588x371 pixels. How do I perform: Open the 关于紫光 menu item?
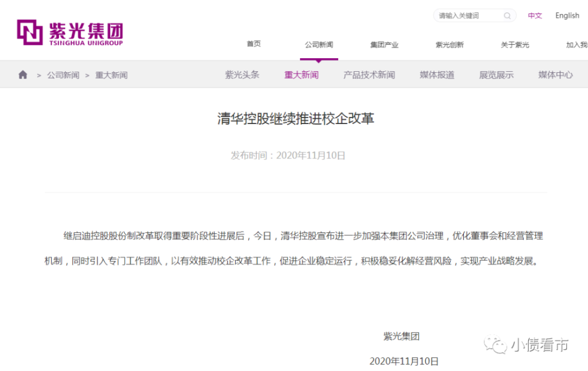[514, 44]
